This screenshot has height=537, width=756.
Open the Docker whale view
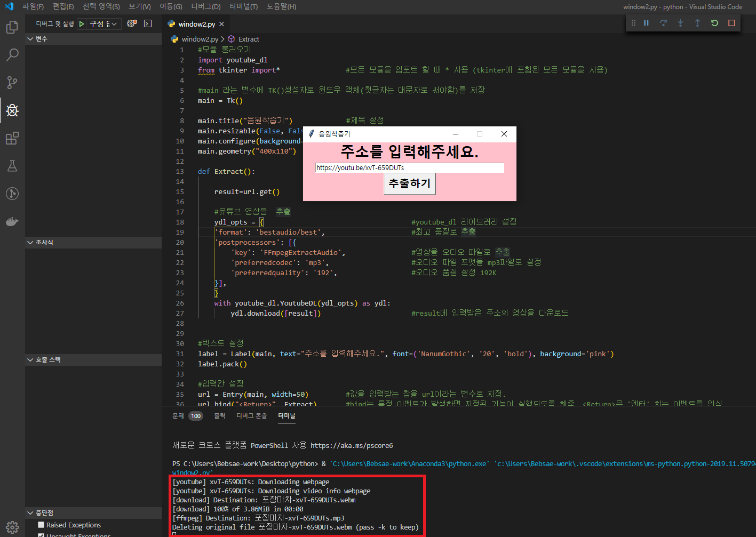pos(12,221)
